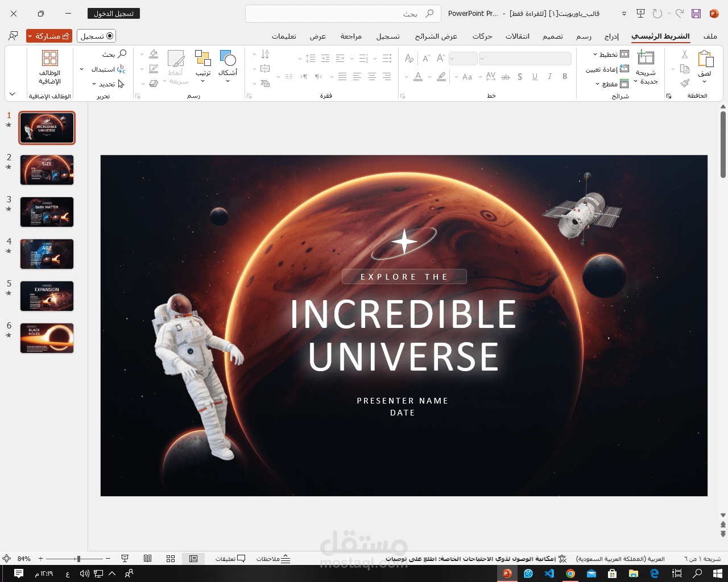728x582 pixels.
Task: Click the Clear All Formatting icon
Action: point(409,59)
